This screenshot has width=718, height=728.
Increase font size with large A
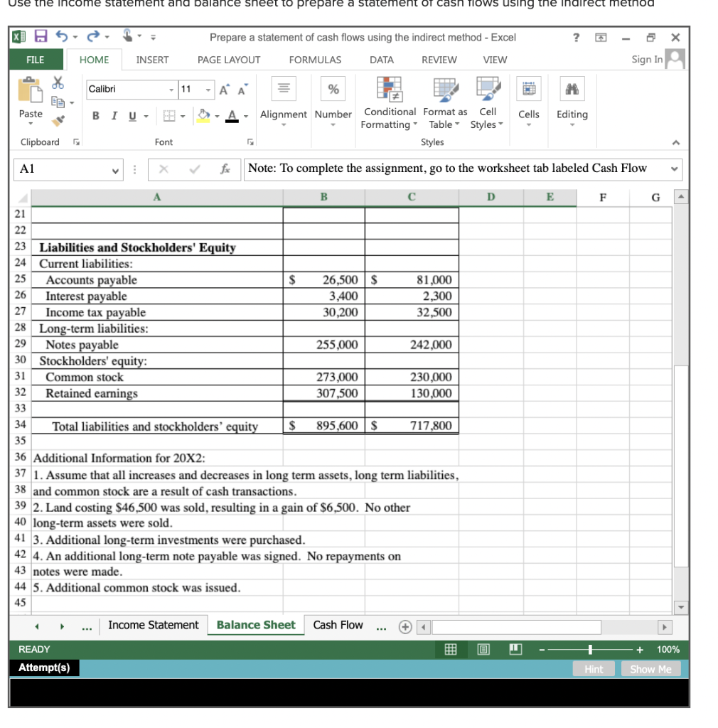pyautogui.click(x=224, y=90)
